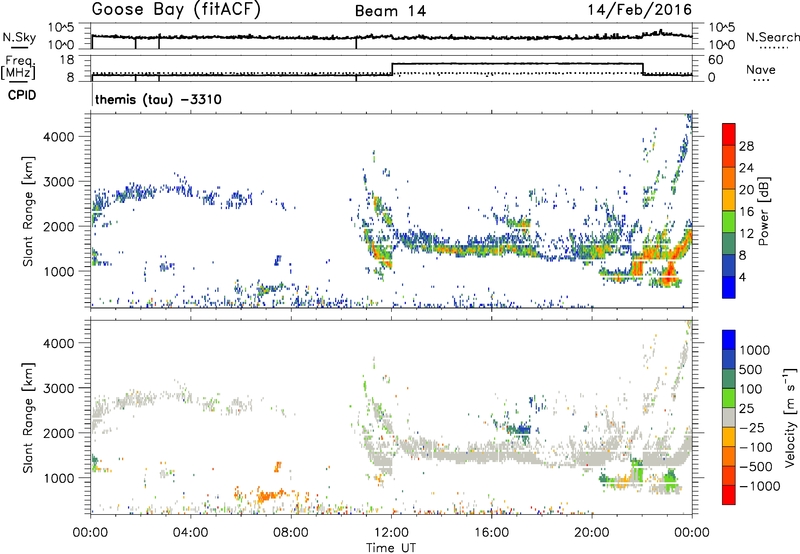The width and height of the screenshot is (800, 554).
Task: Click the 'N.Sky' axis label
Action: coord(19,37)
